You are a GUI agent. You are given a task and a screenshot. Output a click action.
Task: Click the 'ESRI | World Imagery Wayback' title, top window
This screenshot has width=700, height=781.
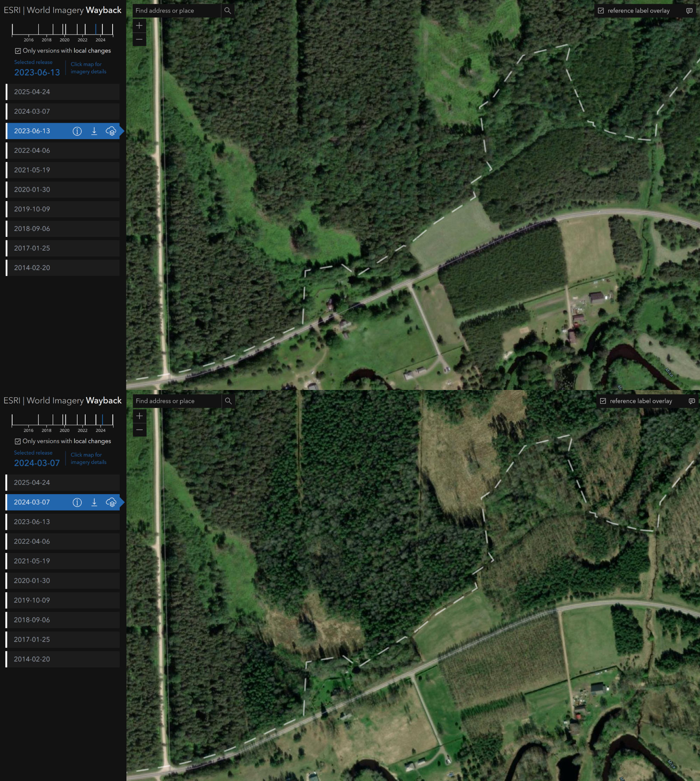[x=63, y=11]
